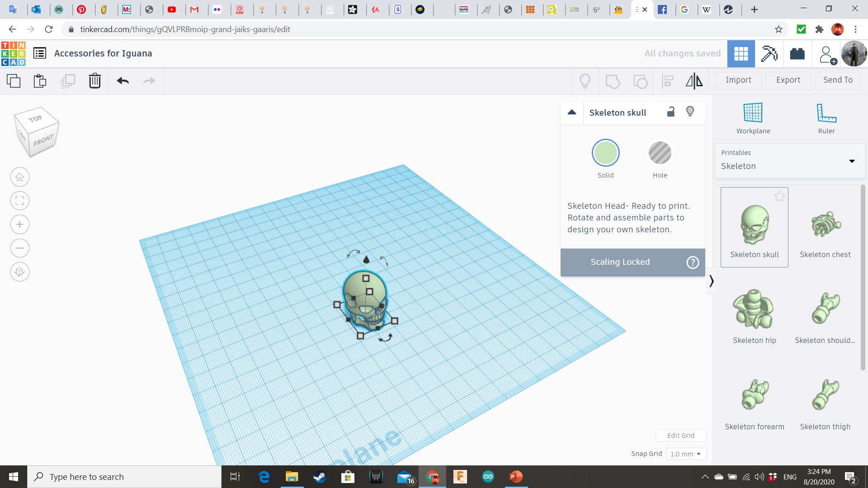Click the Zoom in plus button
Screen dimensions: 868x488
(x=20, y=225)
